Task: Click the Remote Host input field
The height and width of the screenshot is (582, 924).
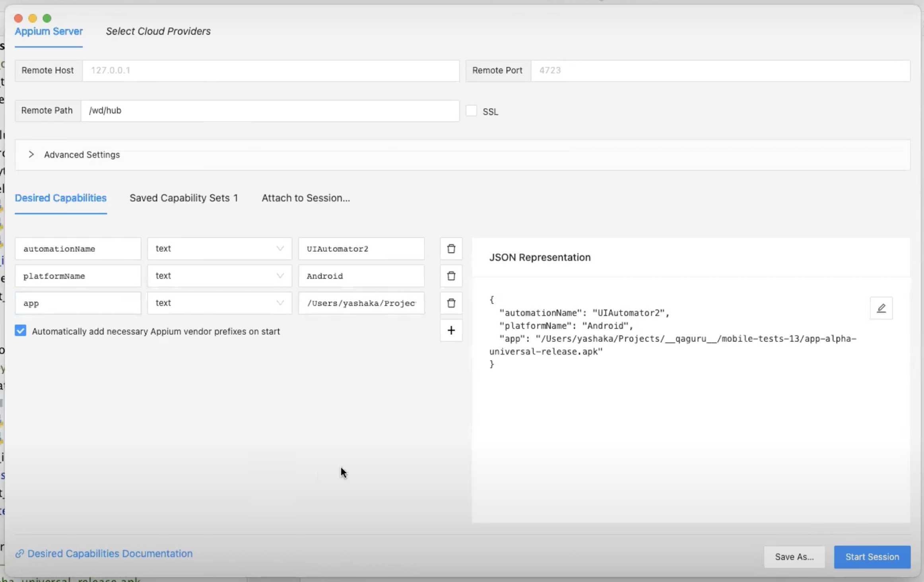Action: click(x=270, y=71)
